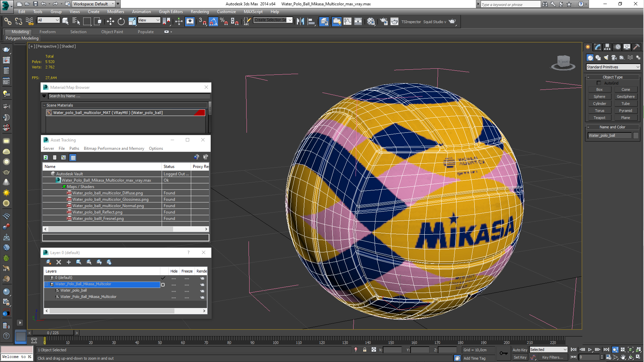Image resolution: width=644 pixels, height=362 pixels.
Task: Open Bitmap Performance and Memory menu
Action: 114,148
